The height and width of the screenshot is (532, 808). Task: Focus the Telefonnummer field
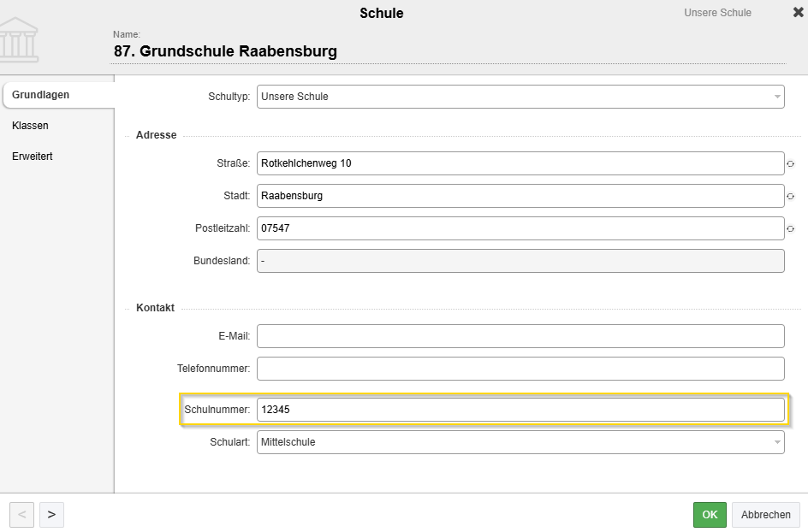(x=520, y=369)
